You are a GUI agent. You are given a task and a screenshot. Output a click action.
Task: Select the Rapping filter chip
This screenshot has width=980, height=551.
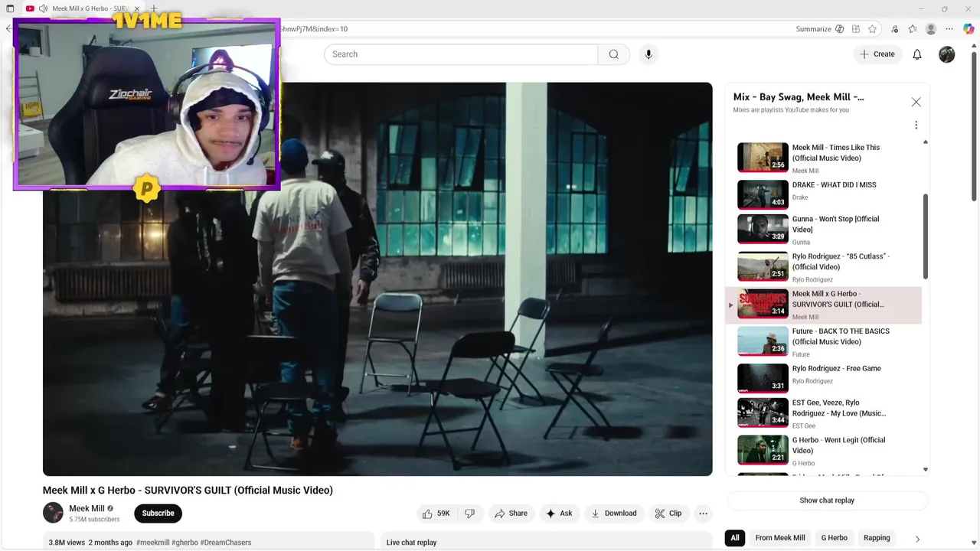click(877, 538)
